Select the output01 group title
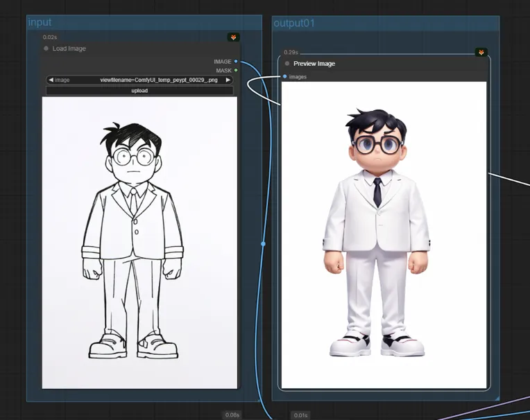 click(x=294, y=24)
